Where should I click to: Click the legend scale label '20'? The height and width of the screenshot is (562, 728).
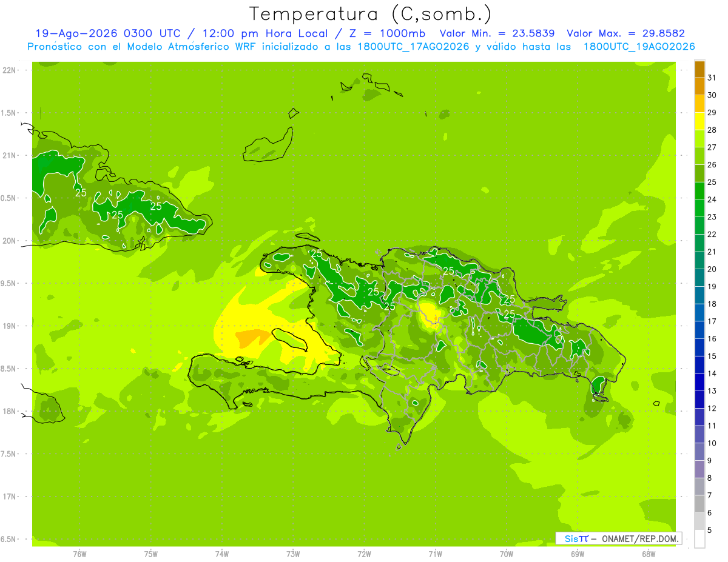click(712, 269)
